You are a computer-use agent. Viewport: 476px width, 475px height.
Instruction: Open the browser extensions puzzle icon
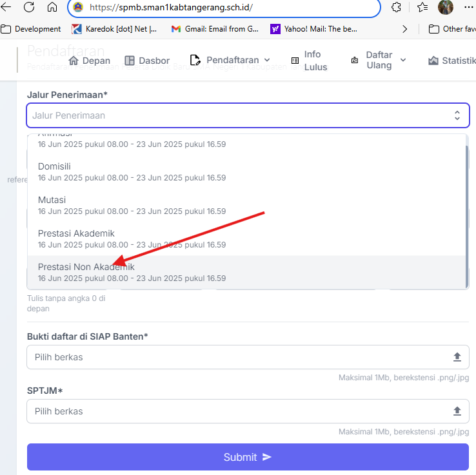(x=397, y=8)
